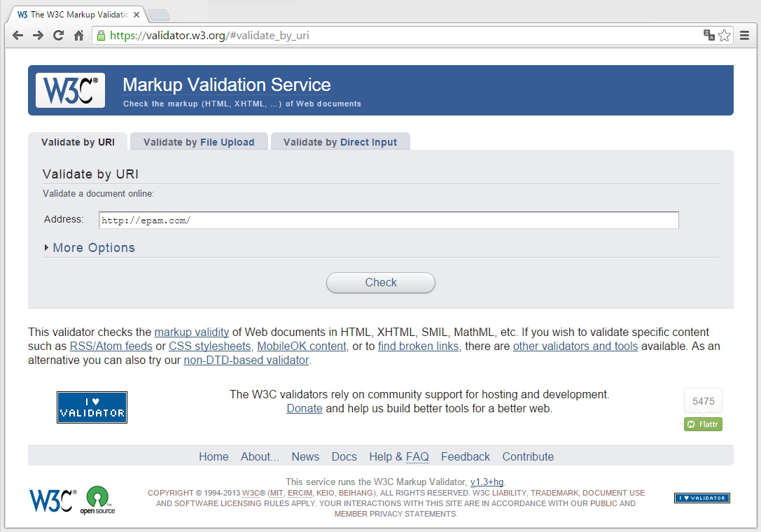This screenshot has height=532, width=761.
Task: Select the Validate by URI tab
Action: [77, 141]
